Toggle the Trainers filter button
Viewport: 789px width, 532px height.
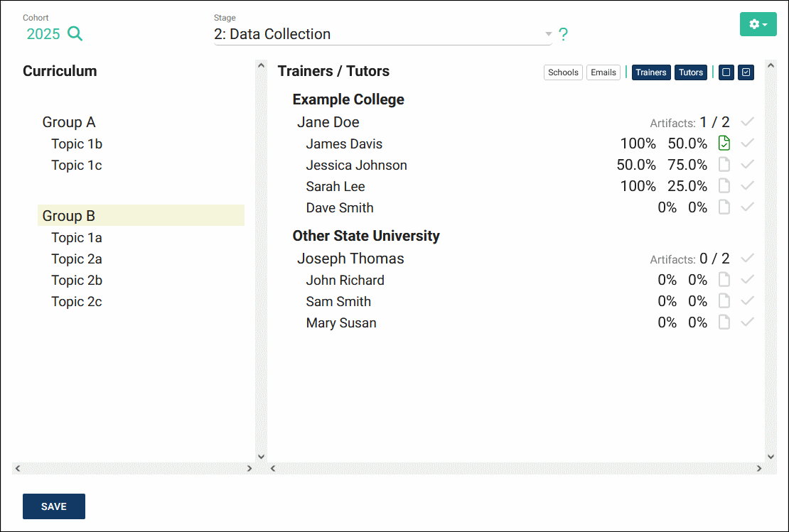point(651,72)
